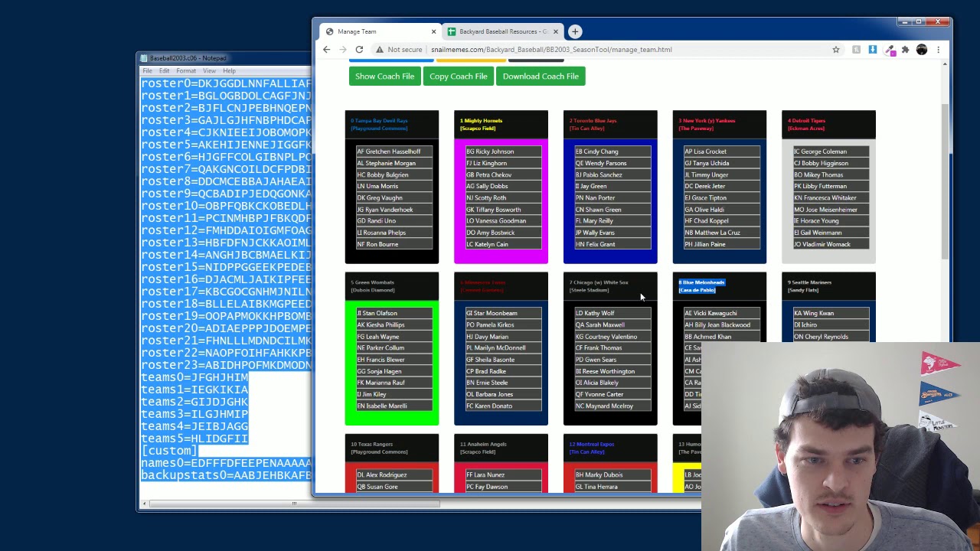Click player JI Stan Olafson
980x551 pixels.
pyautogui.click(x=394, y=313)
